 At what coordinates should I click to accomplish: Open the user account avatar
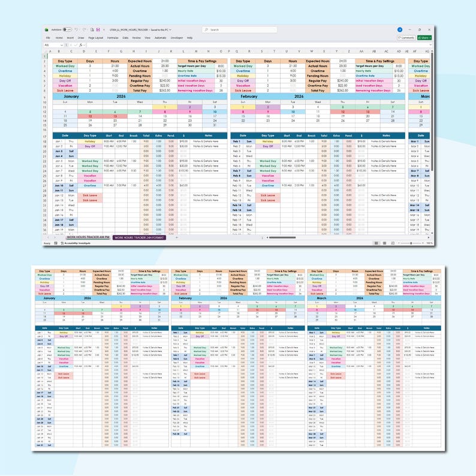pos(400,29)
